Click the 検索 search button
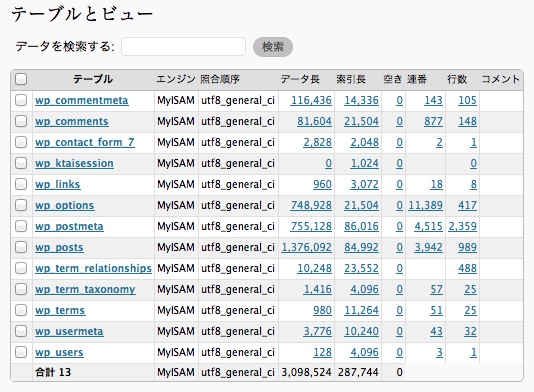This screenshot has height=392, width=534. (273, 47)
